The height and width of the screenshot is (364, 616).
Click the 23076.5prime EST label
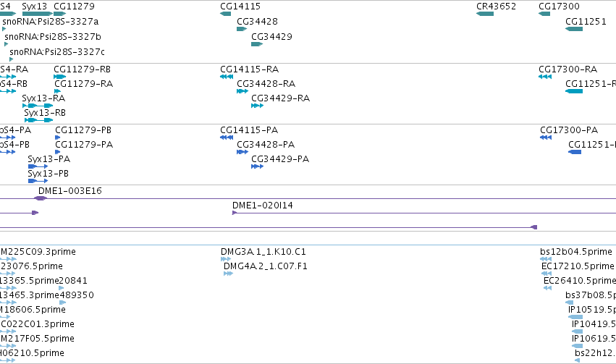pyautogui.click(x=32, y=266)
